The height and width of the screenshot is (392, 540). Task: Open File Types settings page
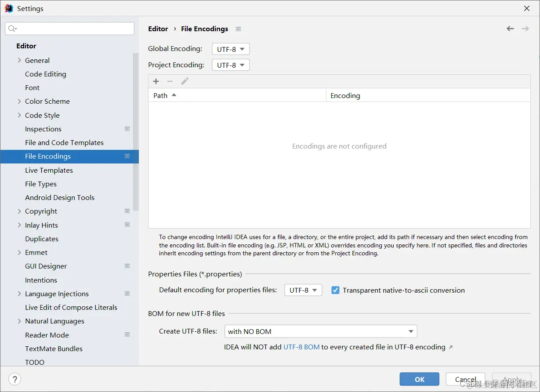point(41,184)
